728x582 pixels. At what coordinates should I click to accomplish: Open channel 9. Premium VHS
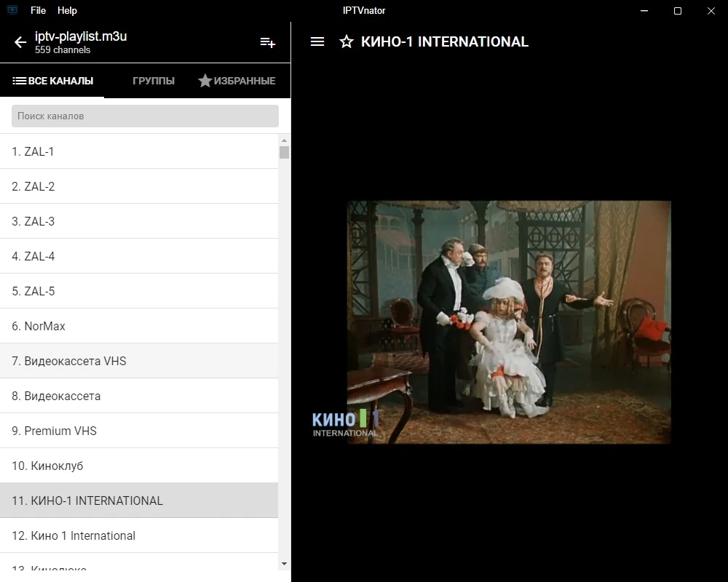139,431
